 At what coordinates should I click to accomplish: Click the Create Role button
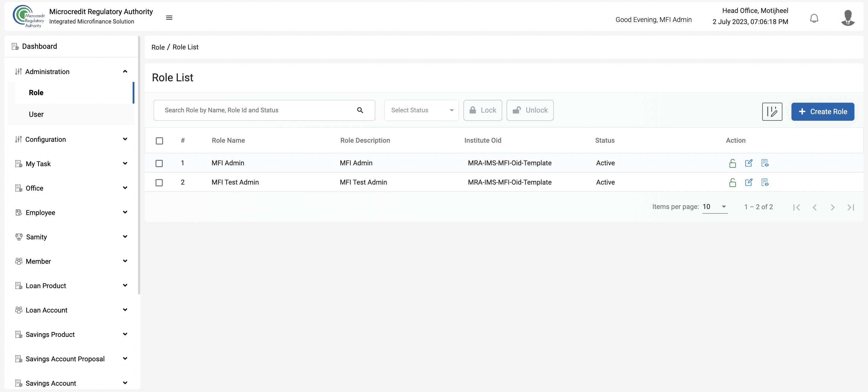(822, 111)
